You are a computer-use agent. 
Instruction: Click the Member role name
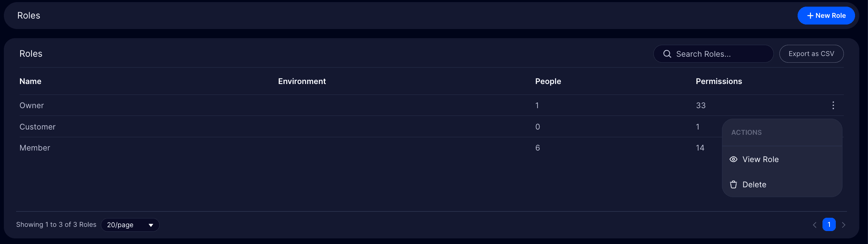tap(35, 148)
